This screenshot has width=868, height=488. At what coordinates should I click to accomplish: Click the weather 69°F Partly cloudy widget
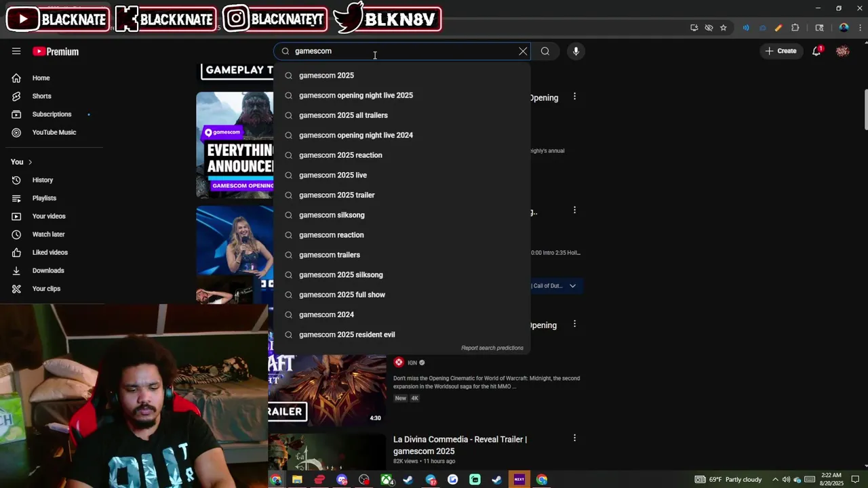(728, 480)
